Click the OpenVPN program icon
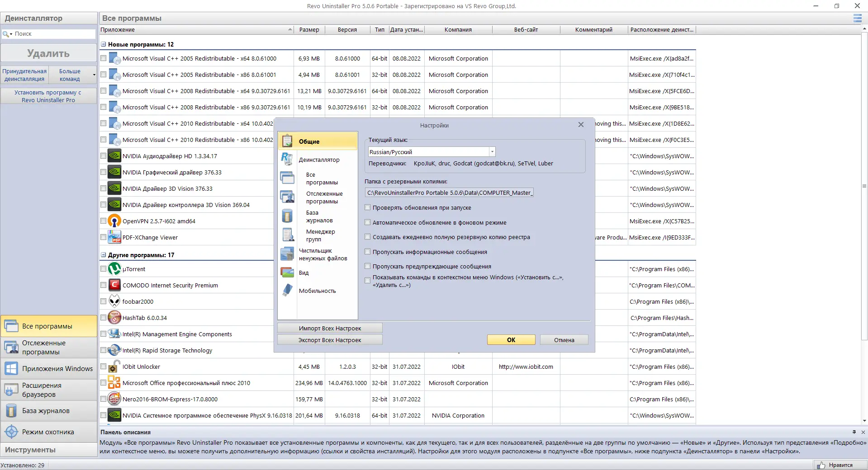The height and width of the screenshot is (470, 868). tap(114, 221)
